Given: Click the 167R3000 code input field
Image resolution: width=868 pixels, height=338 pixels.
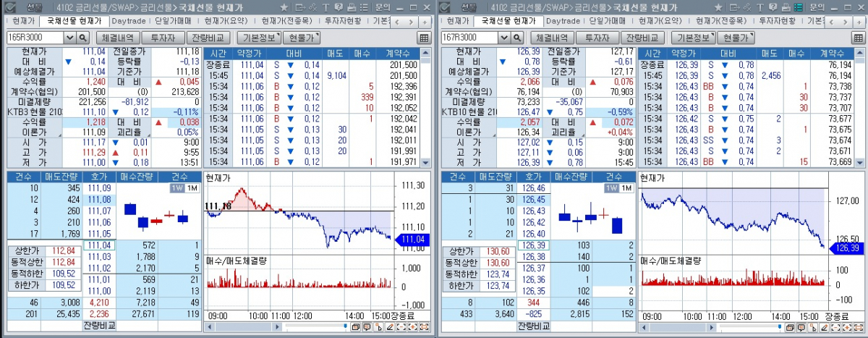Looking at the screenshot, I should 469,37.
